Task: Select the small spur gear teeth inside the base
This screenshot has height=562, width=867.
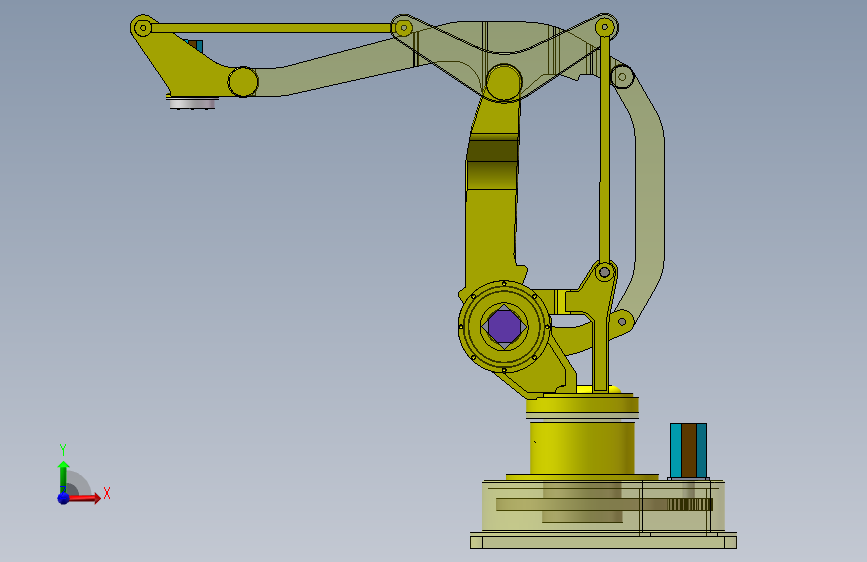Action: click(x=690, y=504)
